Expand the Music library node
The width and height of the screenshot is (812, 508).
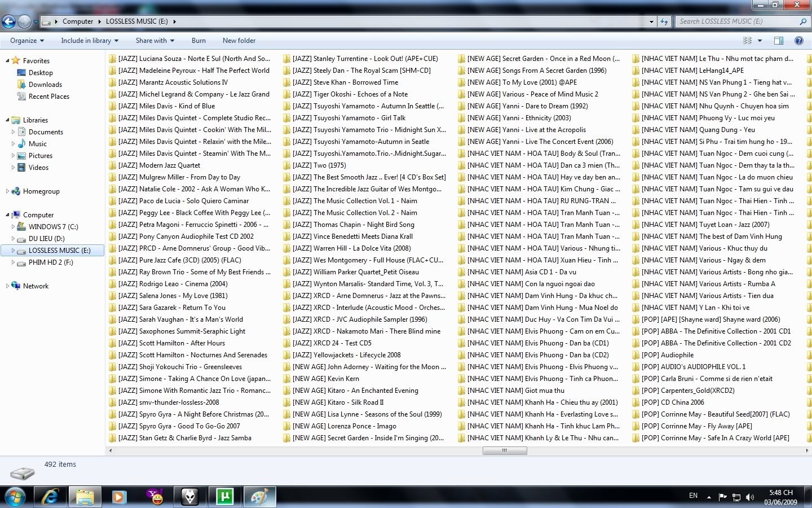(x=13, y=143)
